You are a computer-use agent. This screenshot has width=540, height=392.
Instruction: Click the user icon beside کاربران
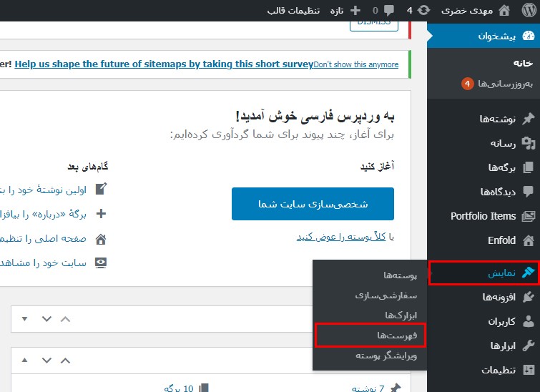coord(529,321)
